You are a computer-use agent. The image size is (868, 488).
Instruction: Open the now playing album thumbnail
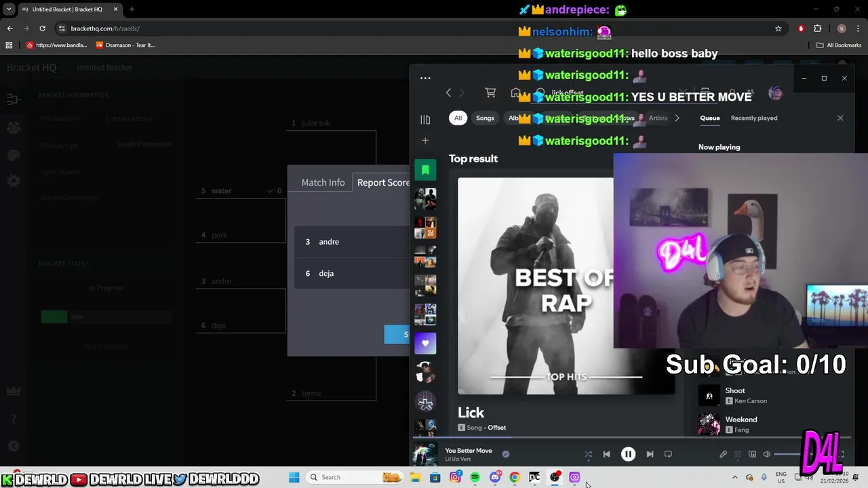pyautogui.click(x=425, y=454)
